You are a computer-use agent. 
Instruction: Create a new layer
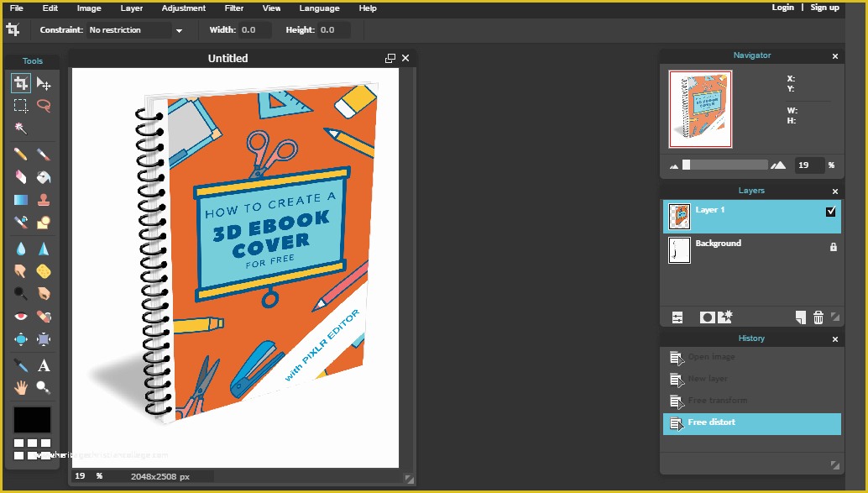tap(801, 317)
